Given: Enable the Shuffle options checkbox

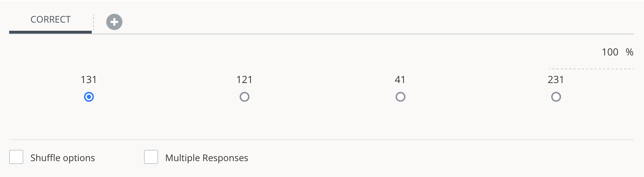Looking at the screenshot, I should (x=16, y=157).
